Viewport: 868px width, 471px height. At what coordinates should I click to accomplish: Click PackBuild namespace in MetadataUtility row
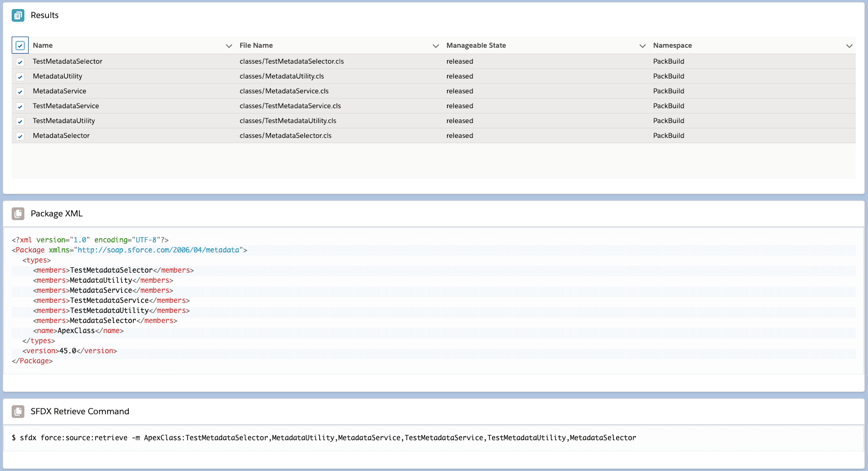(x=669, y=76)
